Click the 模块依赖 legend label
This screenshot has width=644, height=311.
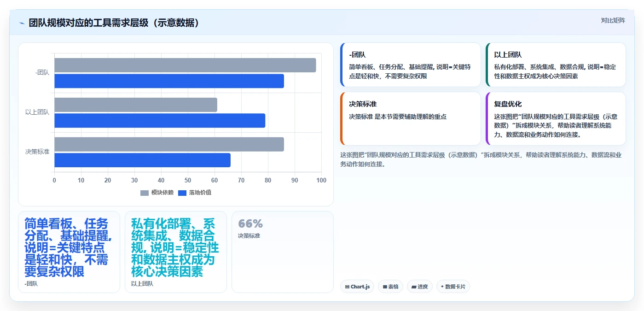point(162,193)
